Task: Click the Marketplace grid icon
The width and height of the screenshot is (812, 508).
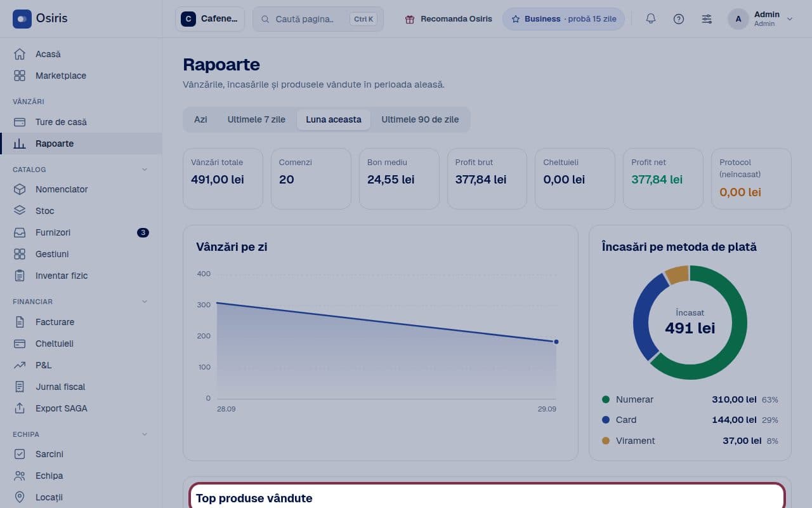Action: (x=20, y=76)
